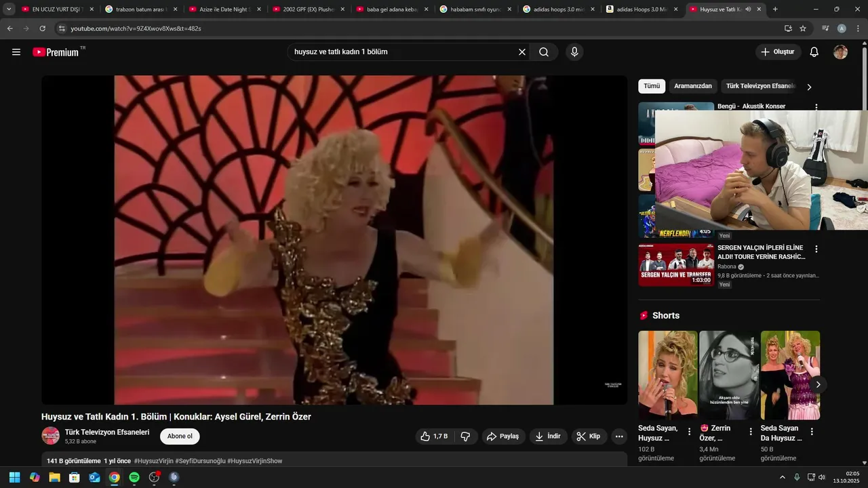This screenshot has width=868, height=488.
Task: Run the search with the magnifier button
Action: (544, 52)
